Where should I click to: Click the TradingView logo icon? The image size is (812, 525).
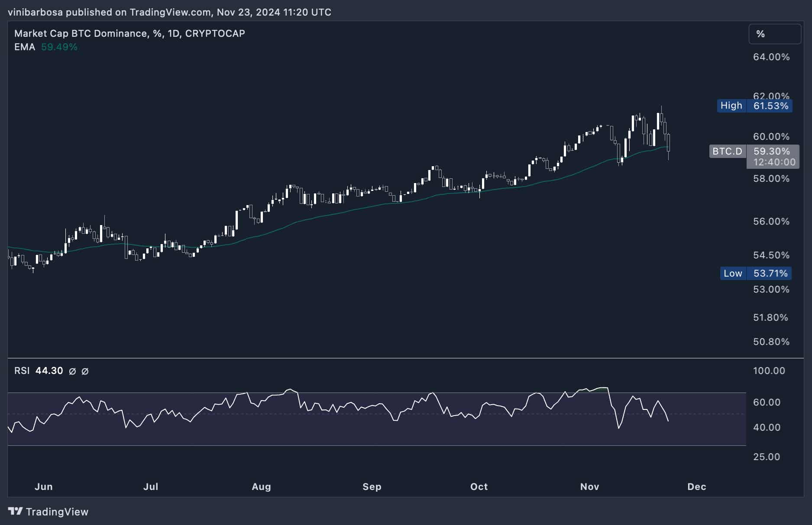(x=16, y=512)
